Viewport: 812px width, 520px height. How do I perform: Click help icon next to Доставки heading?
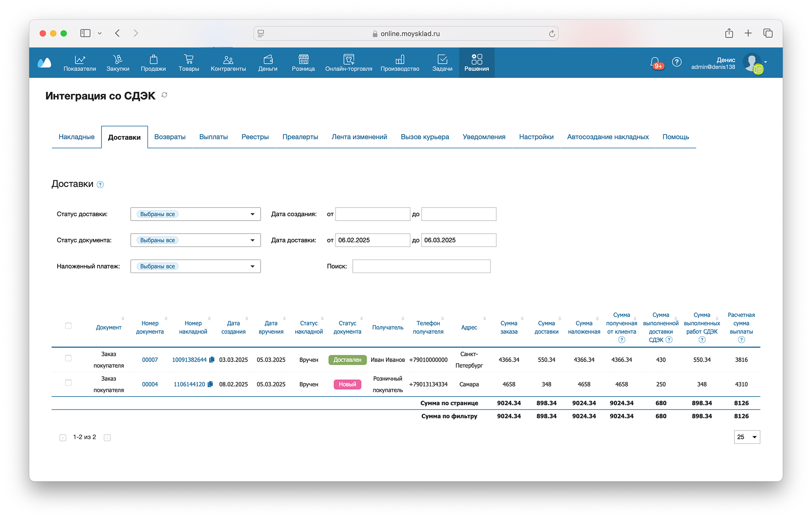[x=100, y=185]
